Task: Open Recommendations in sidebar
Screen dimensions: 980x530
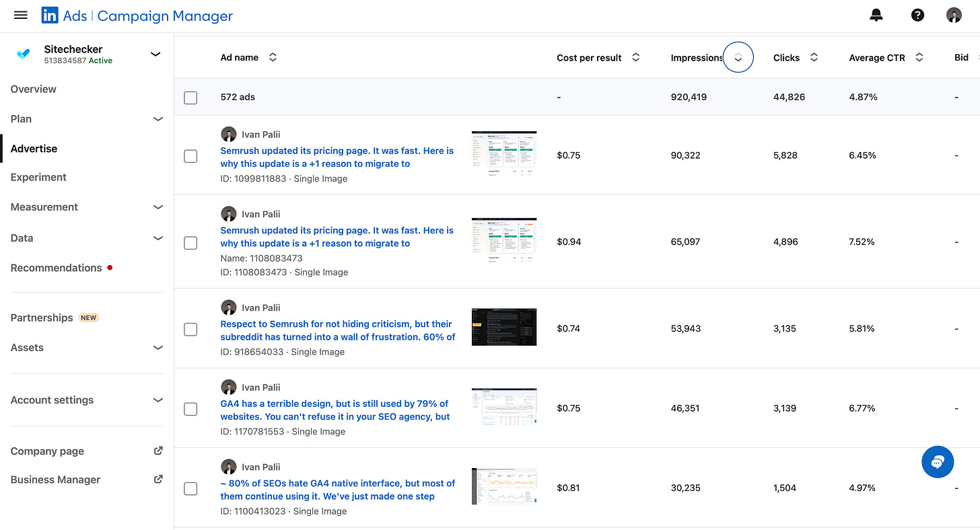Action: click(57, 268)
